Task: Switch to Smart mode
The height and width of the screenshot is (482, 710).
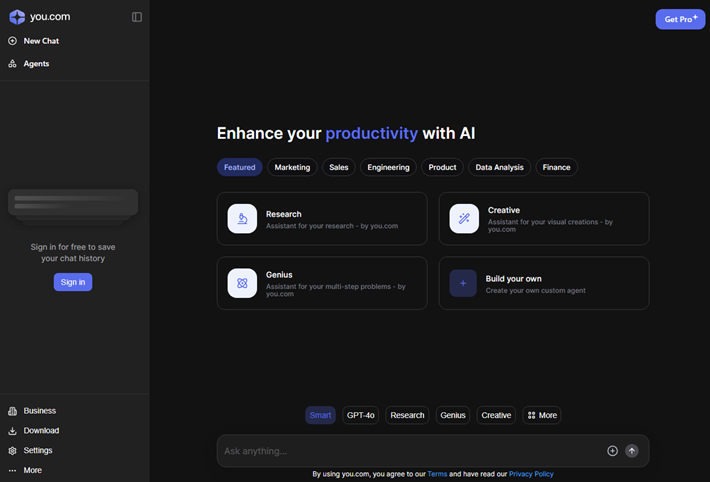Action: click(x=320, y=415)
